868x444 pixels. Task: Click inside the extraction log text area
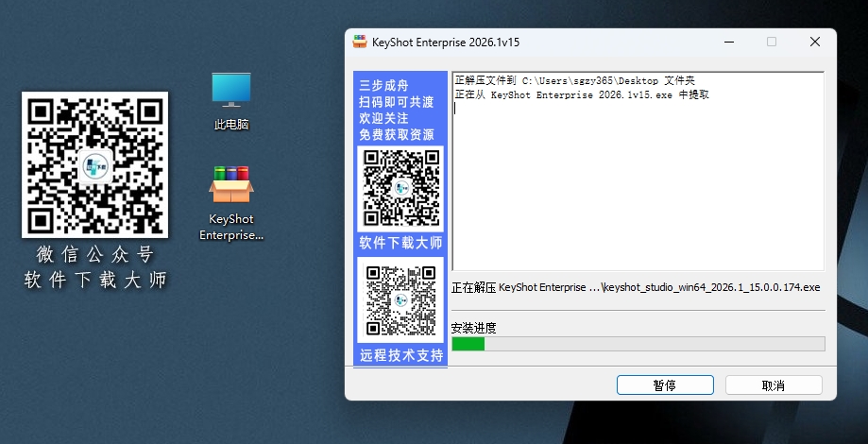pos(638,171)
